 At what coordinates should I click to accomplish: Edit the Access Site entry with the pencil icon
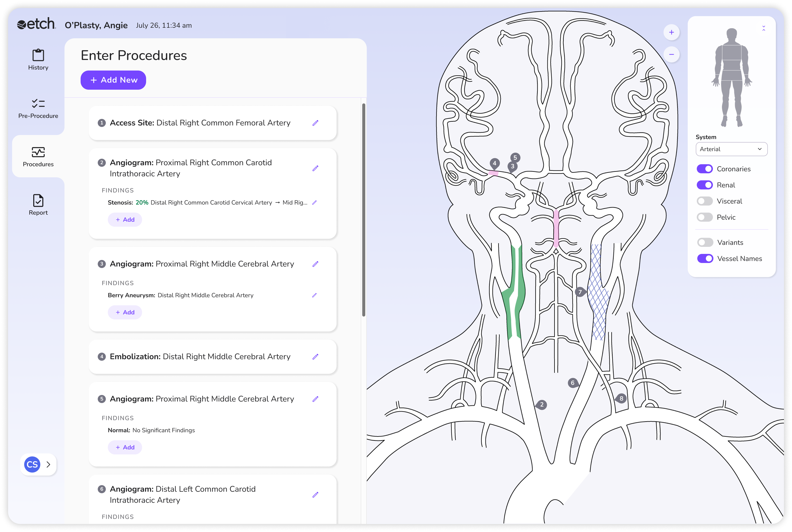pyautogui.click(x=315, y=123)
